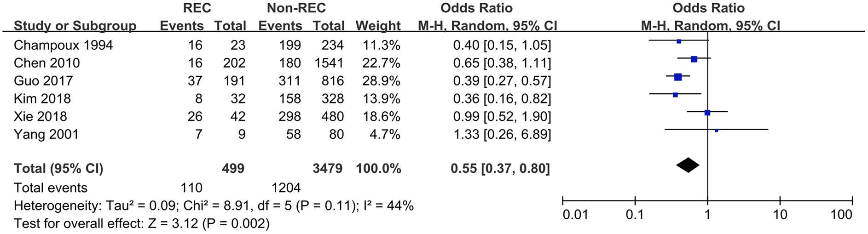The height and width of the screenshot is (234, 868).
Task: Click the black overall-effect diamond marker
Action: [x=688, y=166]
